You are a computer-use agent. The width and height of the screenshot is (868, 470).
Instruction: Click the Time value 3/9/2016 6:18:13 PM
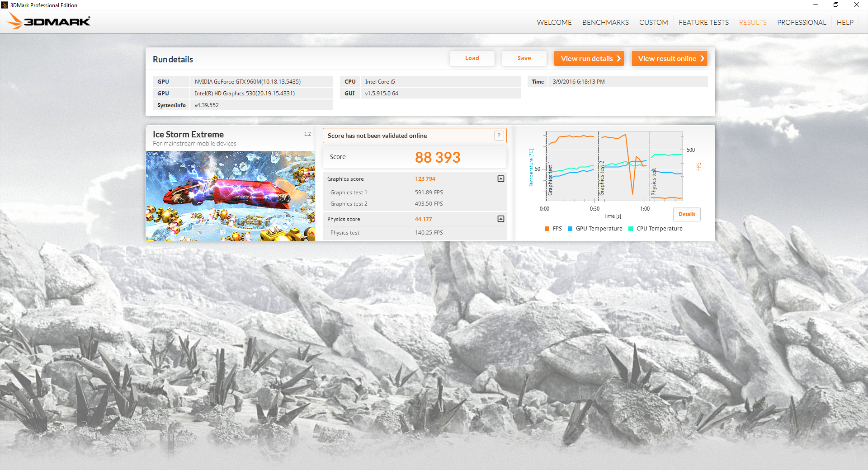coord(628,82)
